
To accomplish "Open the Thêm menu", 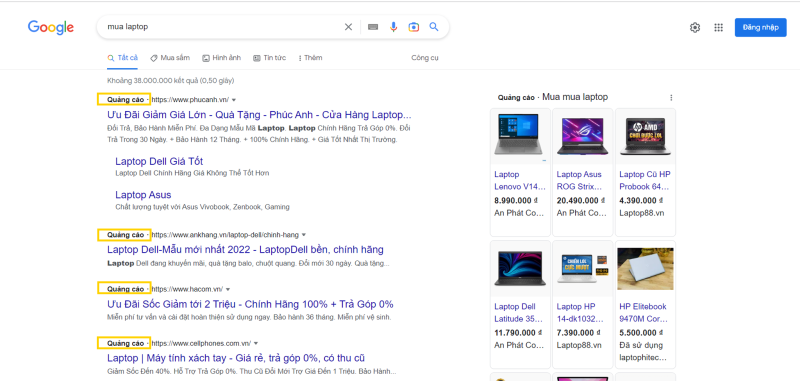I will pyautogui.click(x=310, y=58).
